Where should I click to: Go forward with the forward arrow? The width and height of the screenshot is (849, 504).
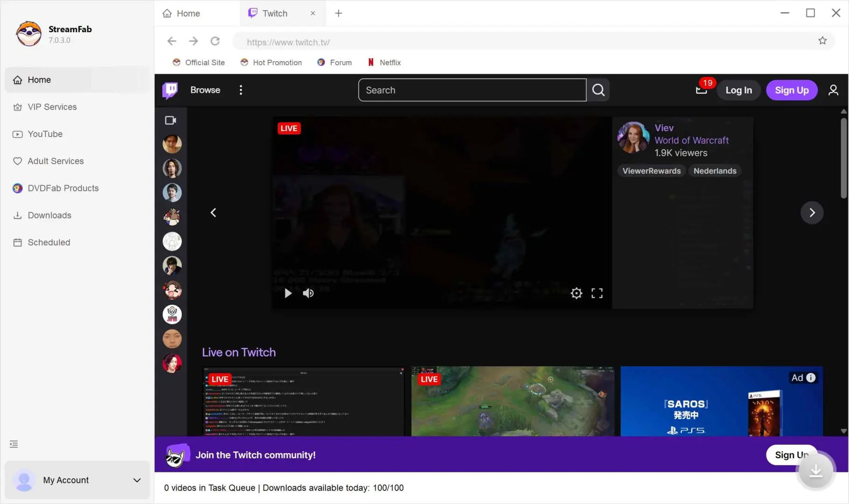[x=193, y=41]
